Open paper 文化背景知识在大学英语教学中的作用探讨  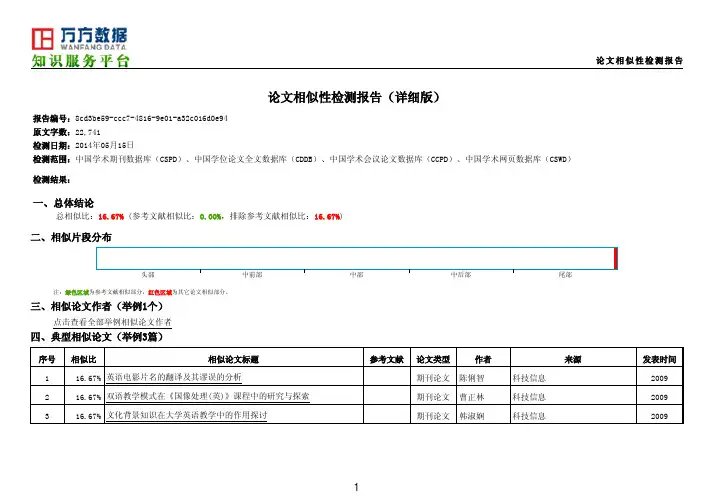[x=186, y=415]
